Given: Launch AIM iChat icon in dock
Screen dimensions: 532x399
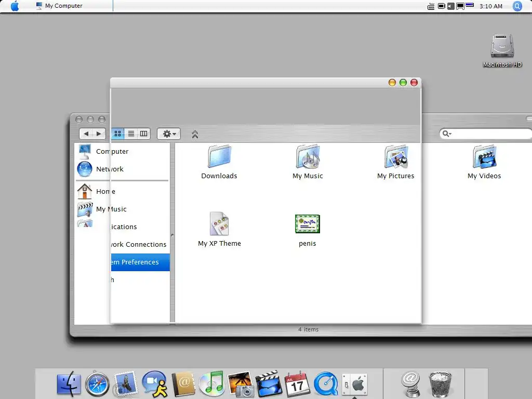Looking at the screenshot, I should pyautogui.click(x=155, y=384).
